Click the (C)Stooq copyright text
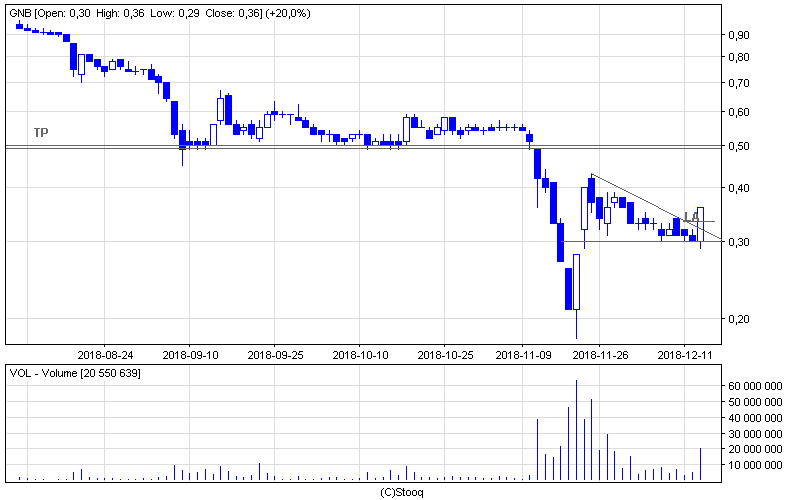The width and height of the screenshot is (800, 500). [402, 492]
